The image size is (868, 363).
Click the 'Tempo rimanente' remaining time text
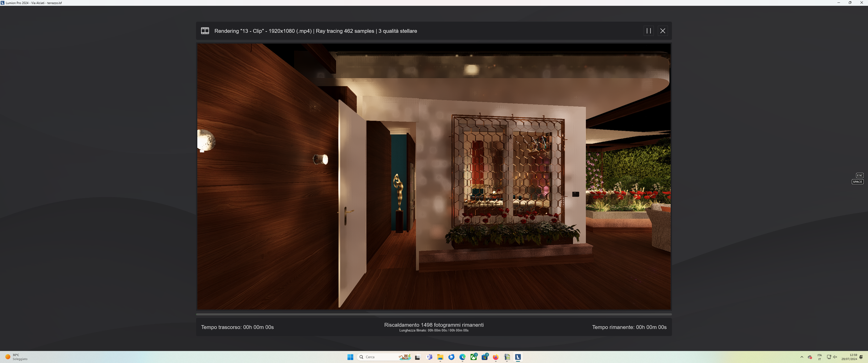[x=629, y=327]
